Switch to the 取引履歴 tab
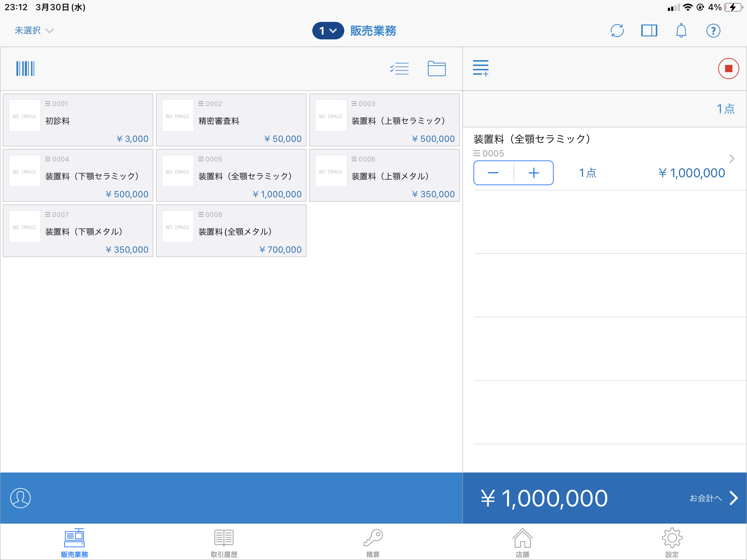 click(224, 543)
